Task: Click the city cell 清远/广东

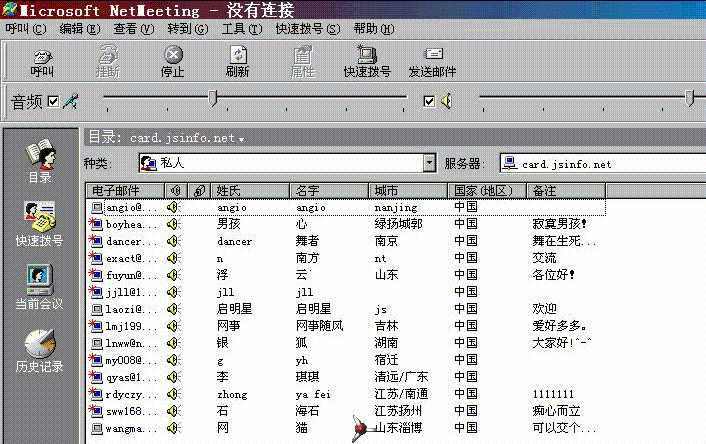Action: click(401, 377)
